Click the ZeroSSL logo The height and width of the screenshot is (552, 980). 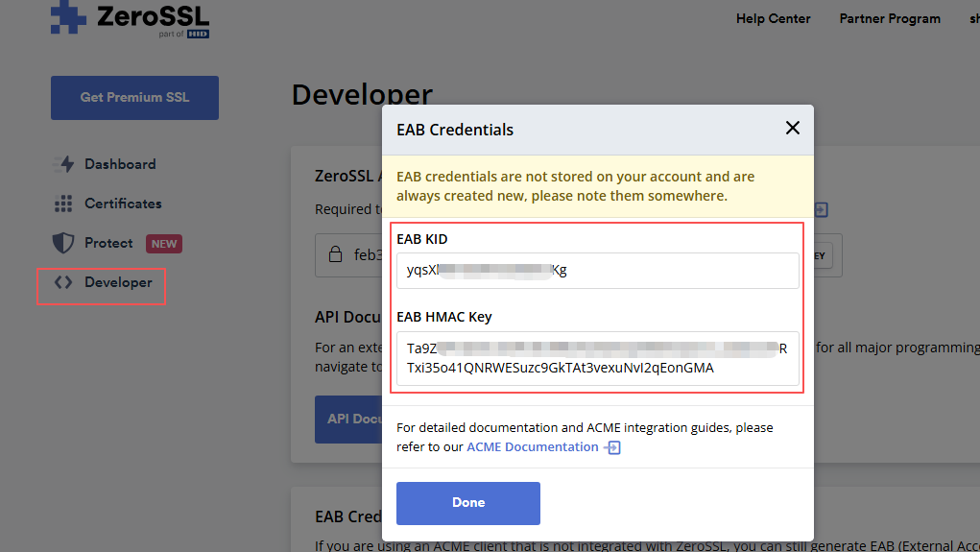coord(130,19)
